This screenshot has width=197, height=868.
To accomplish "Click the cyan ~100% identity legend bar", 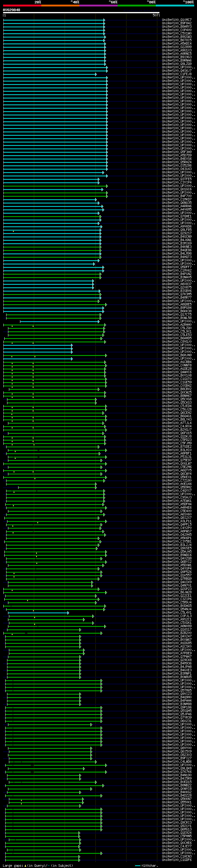I will pos(175,6).
